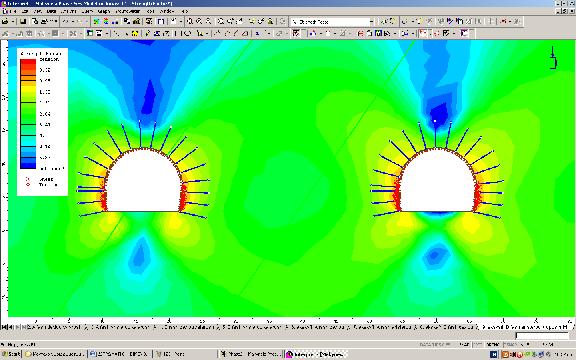
Task: Click the Open file icon in toolbar
Action: [5, 21]
